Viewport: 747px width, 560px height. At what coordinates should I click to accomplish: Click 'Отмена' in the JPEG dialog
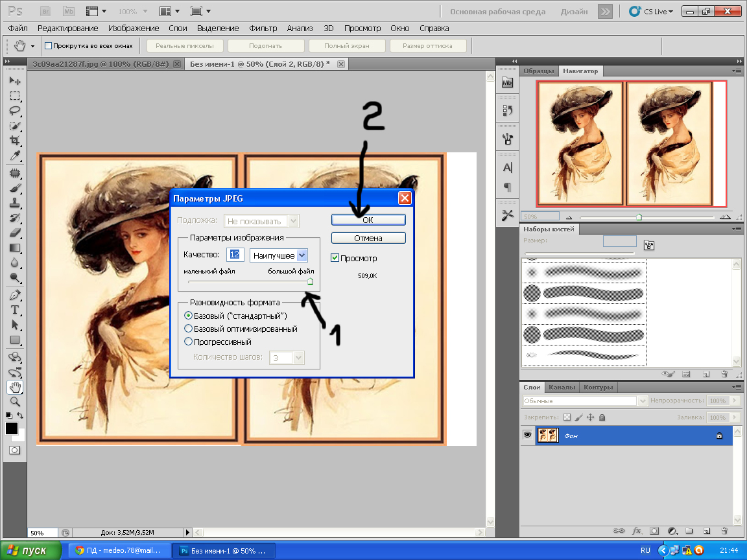pyautogui.click(x=368, y=238)
